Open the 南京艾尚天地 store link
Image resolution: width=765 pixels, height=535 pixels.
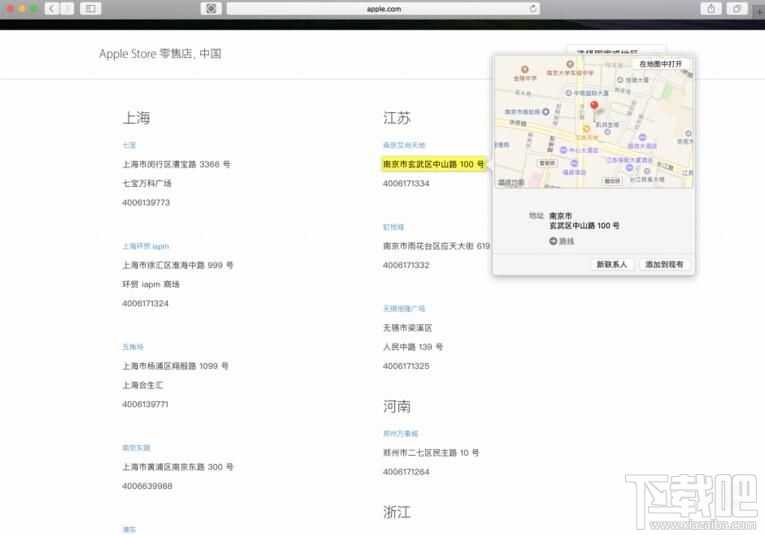404,145
